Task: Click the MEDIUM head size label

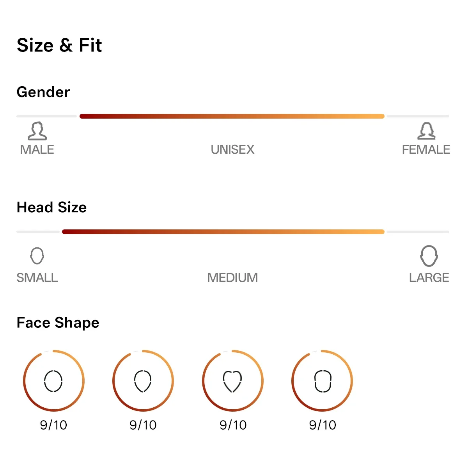Action: (232, 277)
